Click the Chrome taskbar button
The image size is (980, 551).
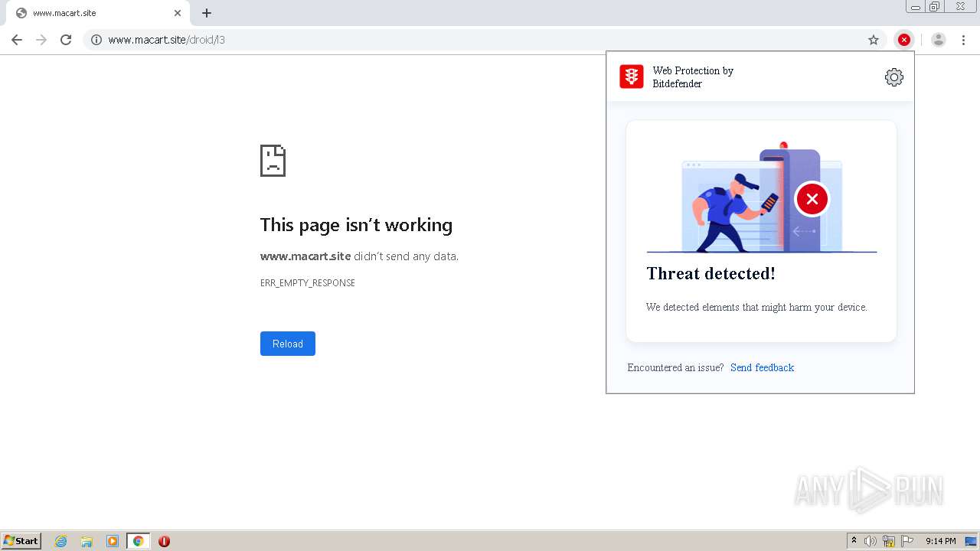click(138, 541)
